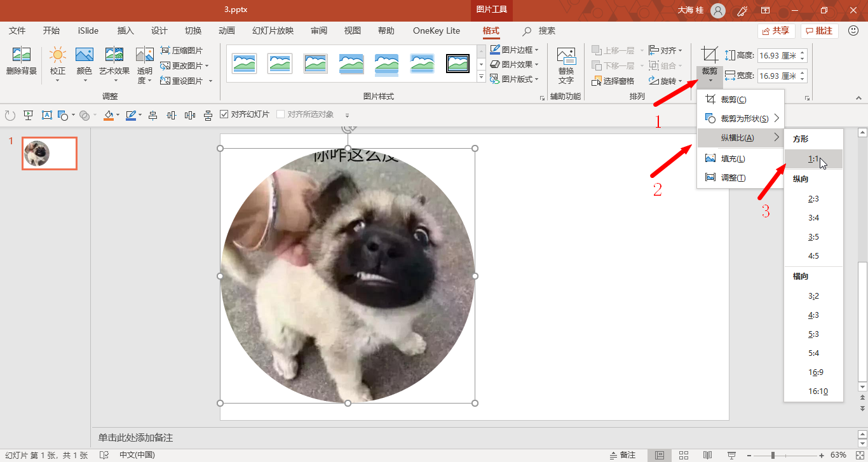Select slide 1 thumbnail in panel
868x462 pixels.
(x=49, y=153)
